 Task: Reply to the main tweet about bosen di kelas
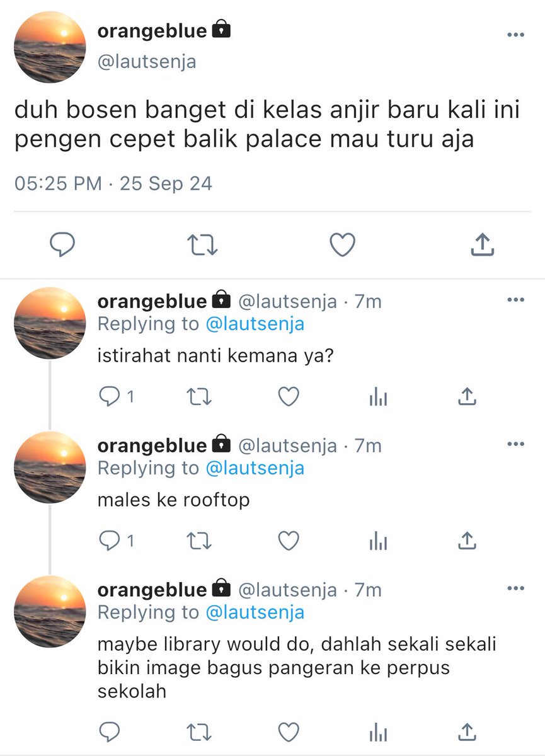click(63, 244)
